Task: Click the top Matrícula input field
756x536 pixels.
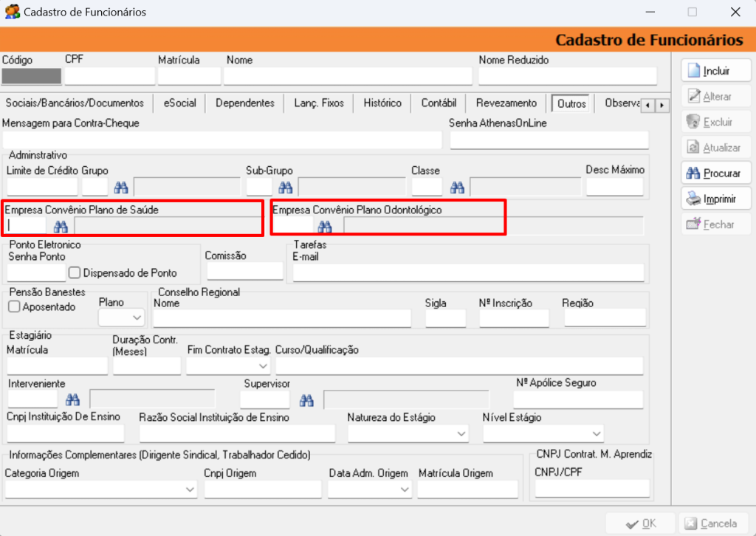Action: [189, 76]
